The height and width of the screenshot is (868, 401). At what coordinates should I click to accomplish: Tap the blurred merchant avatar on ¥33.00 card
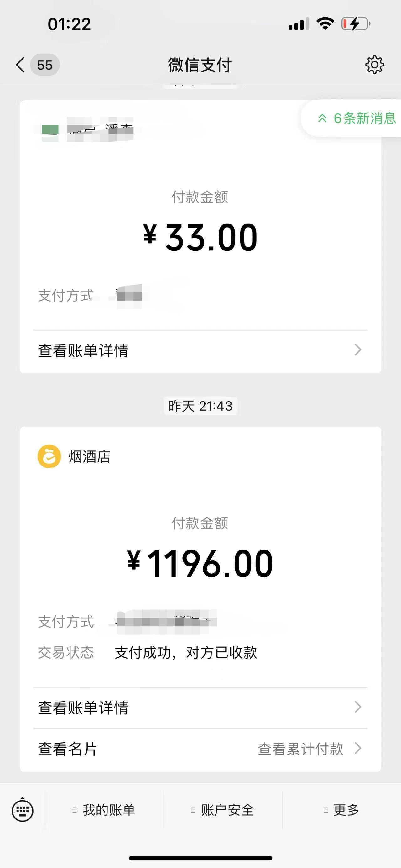tap(50, 129)
